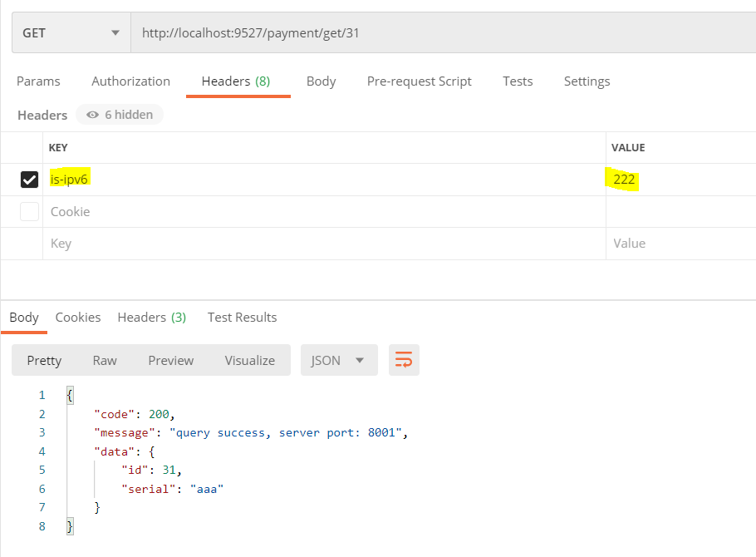
Task: Open the Authorization tab
Action: point(130,81)
